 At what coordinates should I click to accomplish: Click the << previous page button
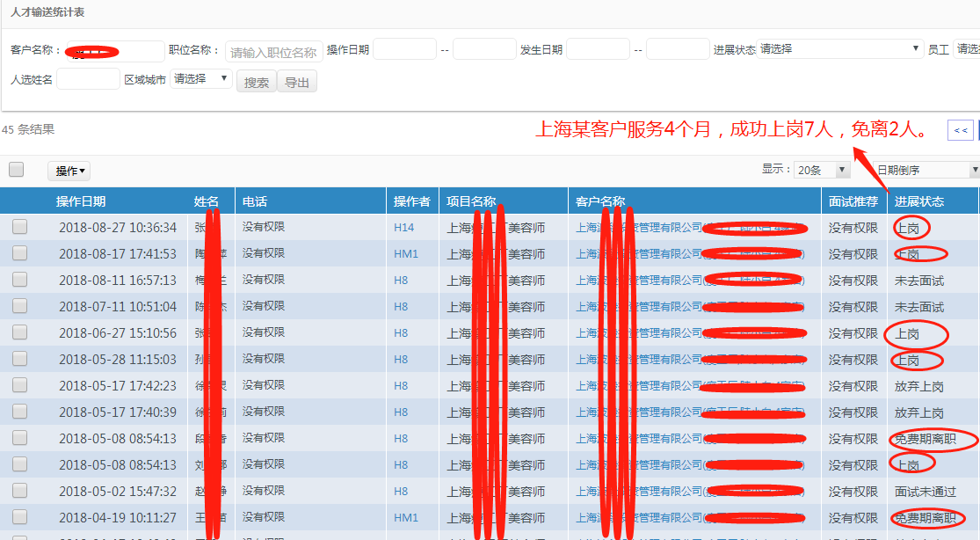961,130
